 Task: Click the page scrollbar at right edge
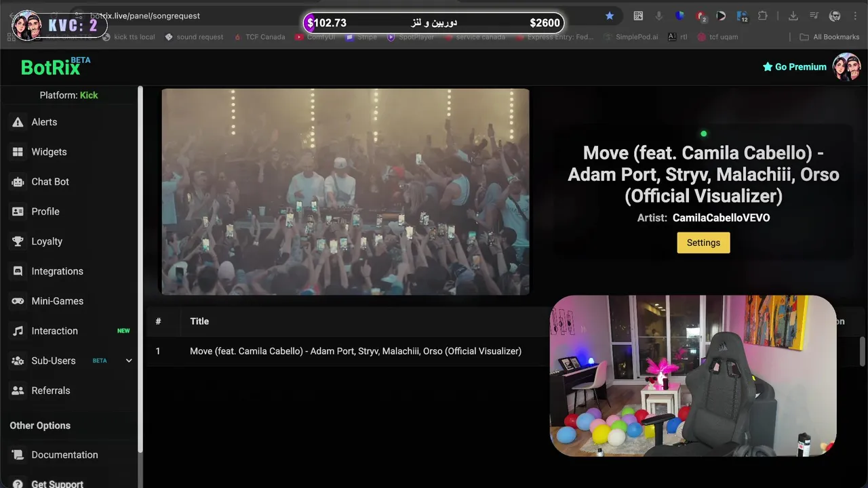coord(863,351)
